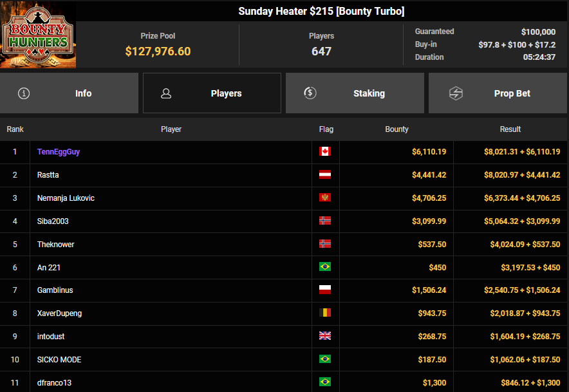
Task: Click the Canadian flag for TennEggGuy
Action: (x=325, y=152)
